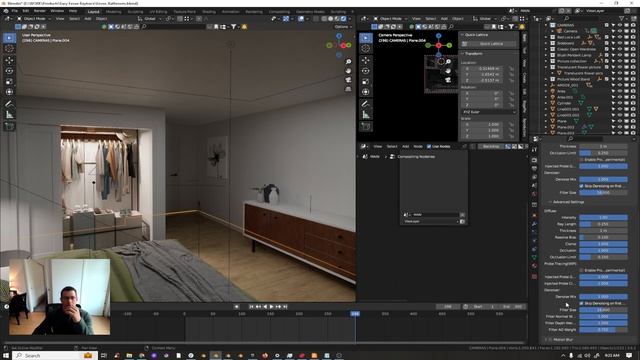Open the File menu
This screenshot has width=640, height=360.
click(15, 11)
